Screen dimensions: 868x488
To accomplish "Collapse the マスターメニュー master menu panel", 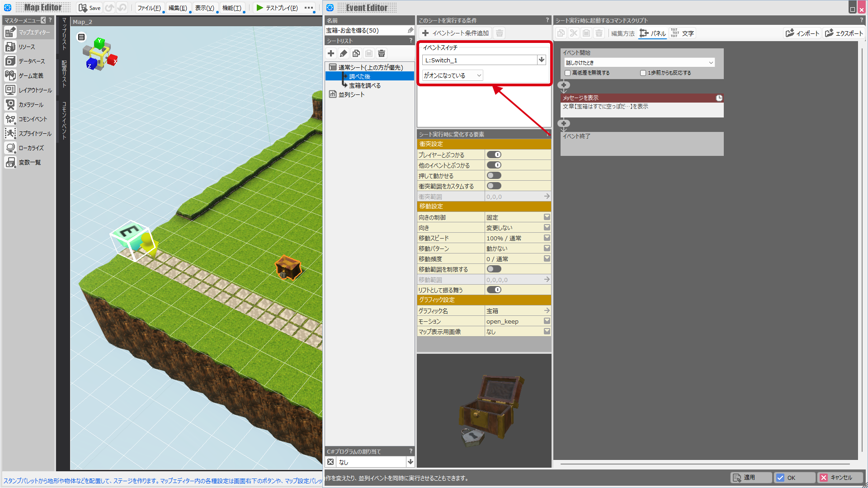I will tap(43, 20).
